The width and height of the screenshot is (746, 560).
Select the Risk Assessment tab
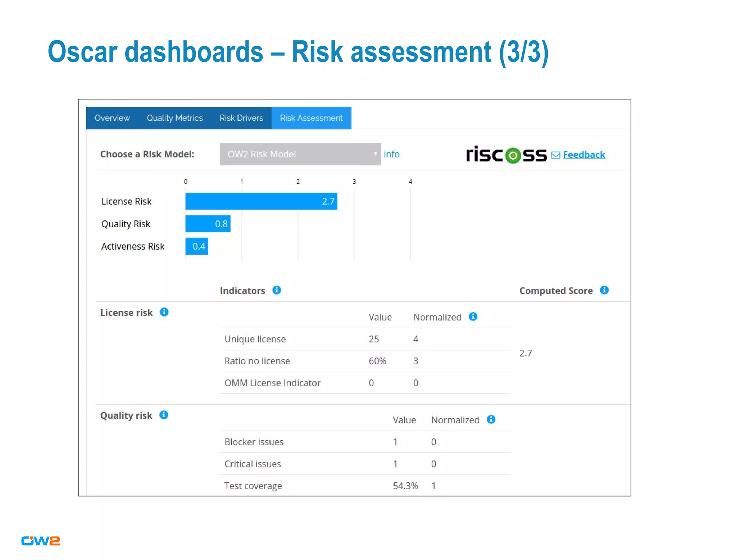[x=311, y=118]
